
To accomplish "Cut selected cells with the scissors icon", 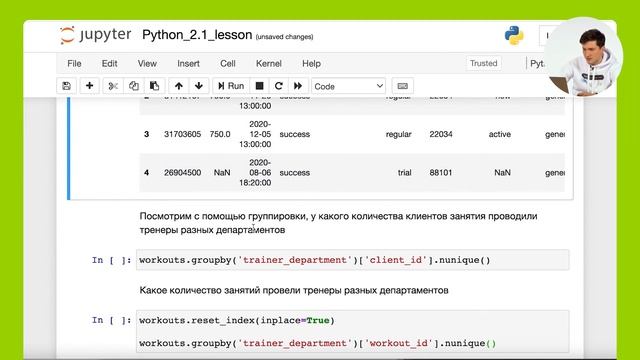I will [x=113, y=86].
